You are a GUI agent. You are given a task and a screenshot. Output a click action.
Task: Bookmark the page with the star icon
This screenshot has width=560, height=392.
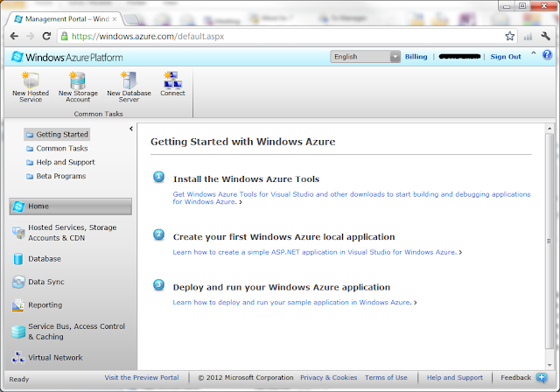tap(509, 36)
